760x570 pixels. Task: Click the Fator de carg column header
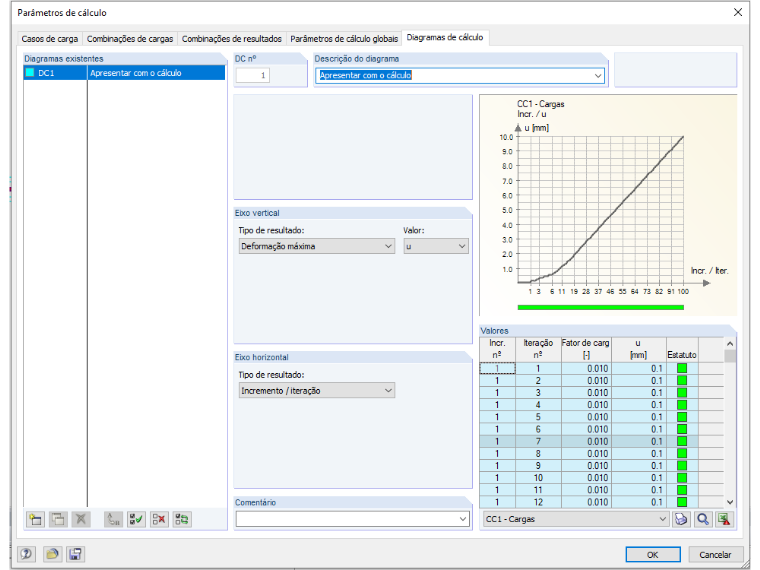[586, 349]
